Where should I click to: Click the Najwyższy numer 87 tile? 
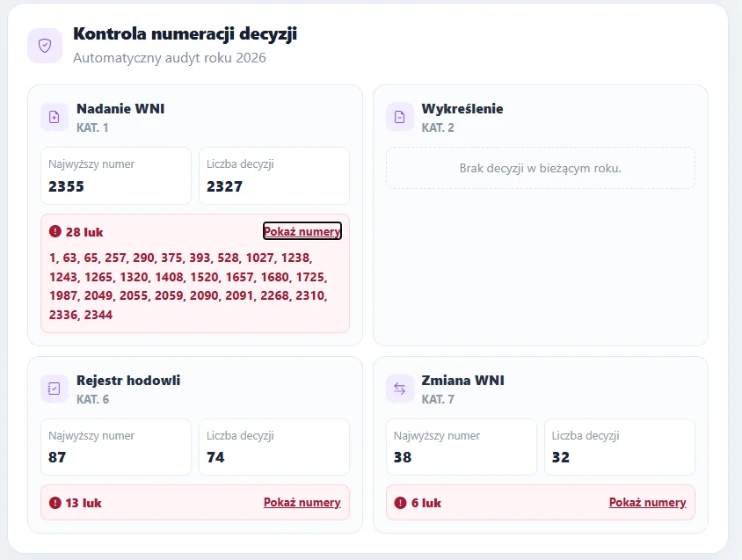pyautogui.click(x=116, y=447)
